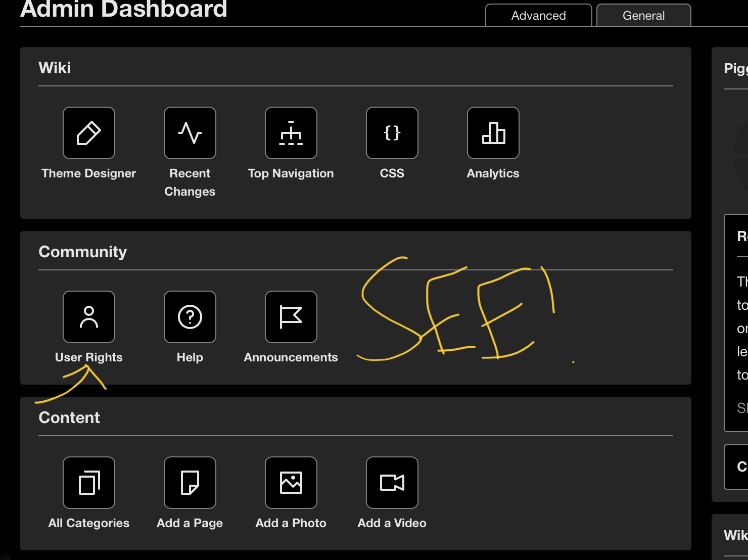748x560 pixels.
Task: Click the Add a Page icon
Action: point(190,483)
